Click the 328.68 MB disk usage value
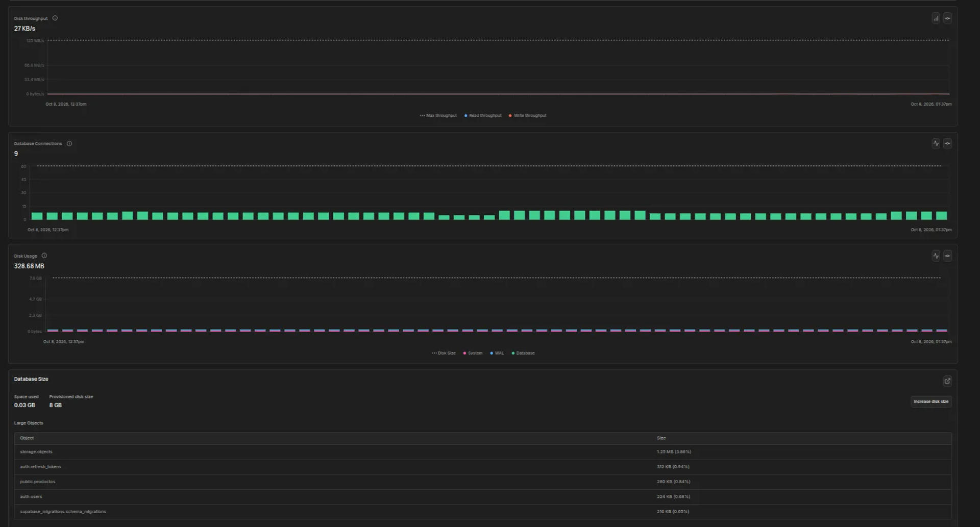The height and width of the screenshot is (527, 980). [x=29, y=266]
